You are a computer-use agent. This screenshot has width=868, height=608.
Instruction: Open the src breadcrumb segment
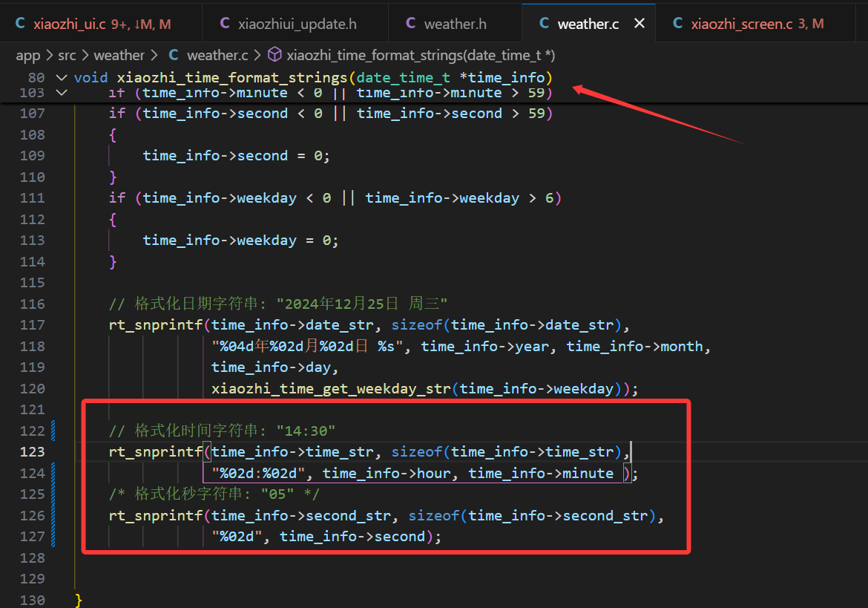click(x=67, y=56)
